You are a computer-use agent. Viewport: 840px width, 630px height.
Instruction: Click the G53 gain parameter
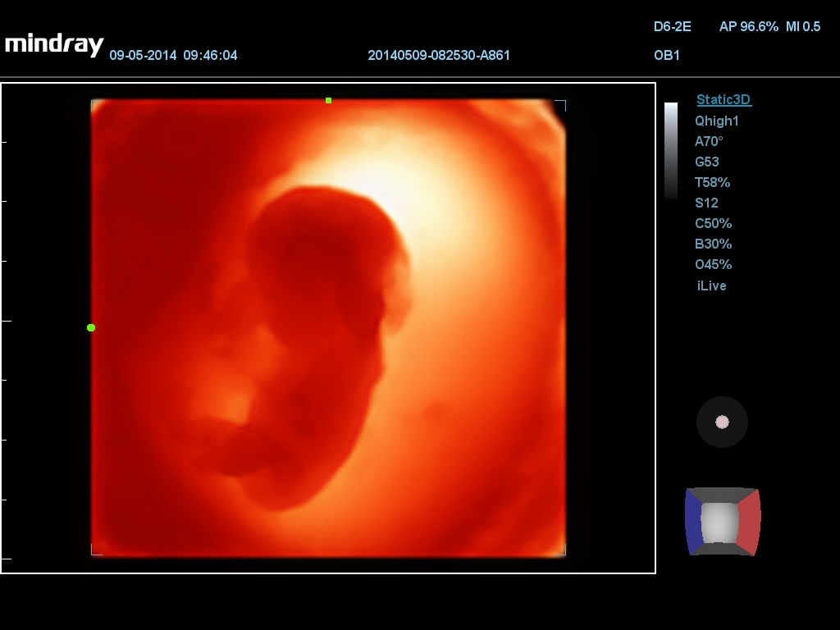[707, 162]
